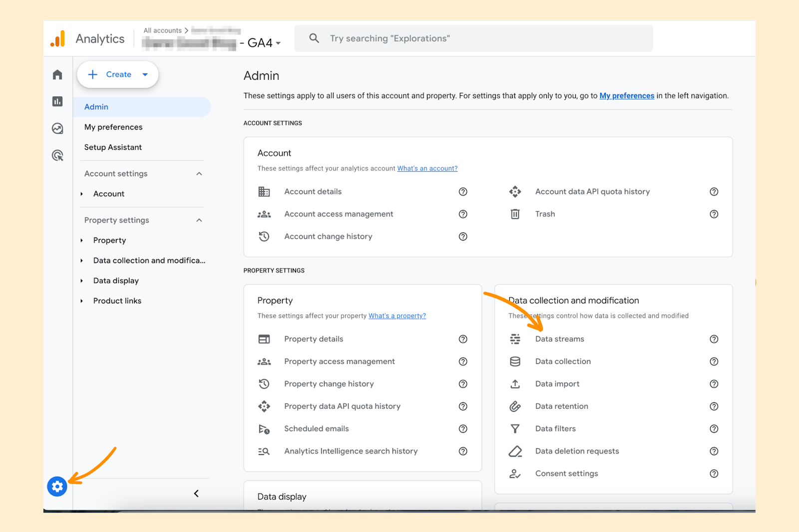This screenshot has width=799, height=532.
Task: Open the Home icon in left navigation
Action: coord(57,74)
